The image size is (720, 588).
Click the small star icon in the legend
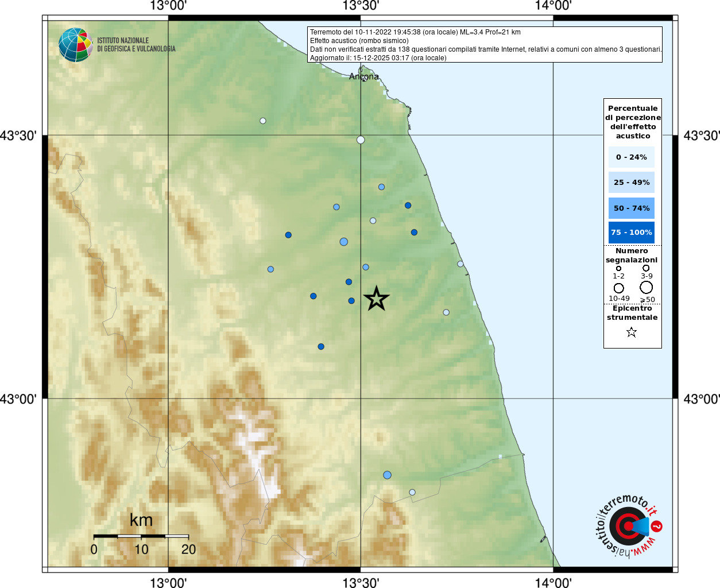(x=632, y=332)
